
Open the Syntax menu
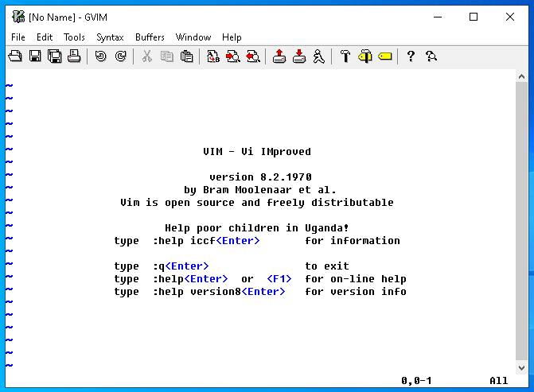pos(110,37)
